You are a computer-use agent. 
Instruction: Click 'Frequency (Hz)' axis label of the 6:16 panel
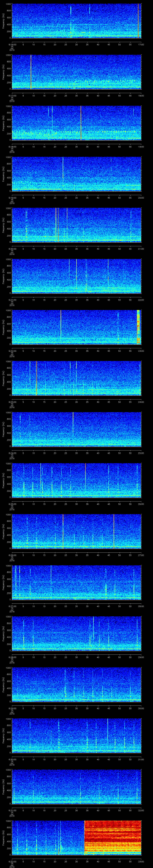[3, 21]
